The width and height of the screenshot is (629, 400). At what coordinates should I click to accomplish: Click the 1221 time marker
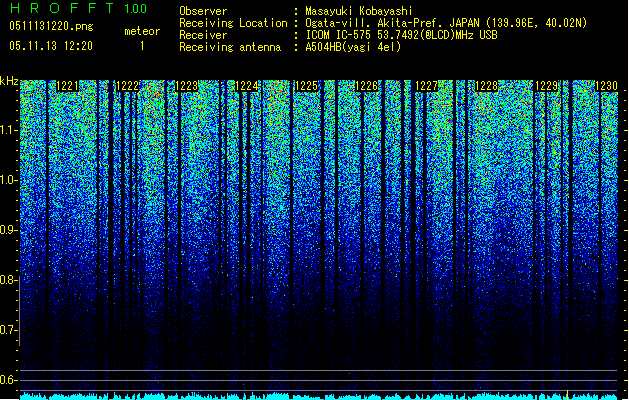coord(67,86)
